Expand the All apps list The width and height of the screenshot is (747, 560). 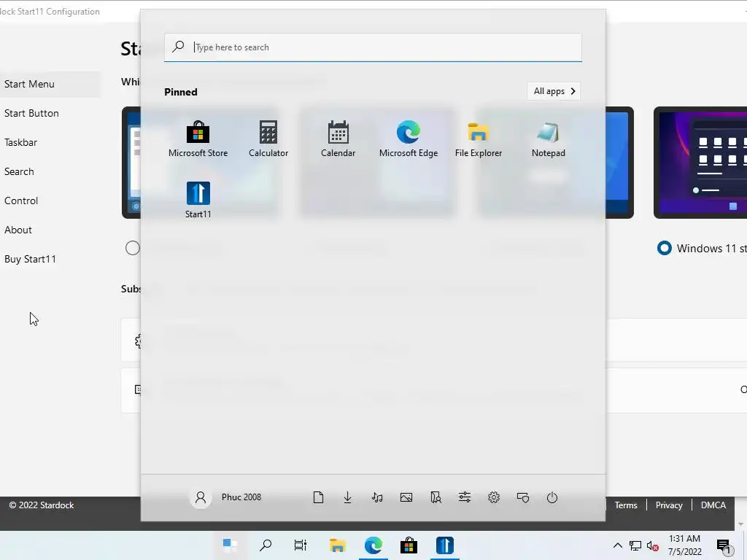[x=554, y=91]
